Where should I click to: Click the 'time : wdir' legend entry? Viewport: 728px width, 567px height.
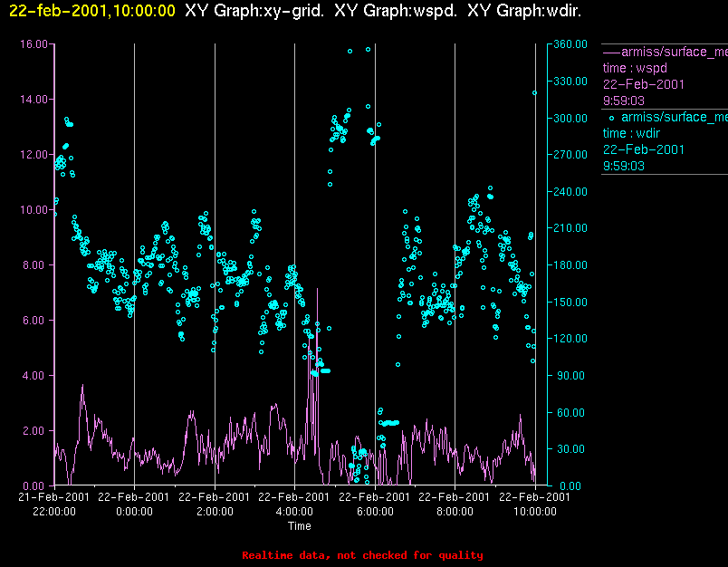pos(631,133)
